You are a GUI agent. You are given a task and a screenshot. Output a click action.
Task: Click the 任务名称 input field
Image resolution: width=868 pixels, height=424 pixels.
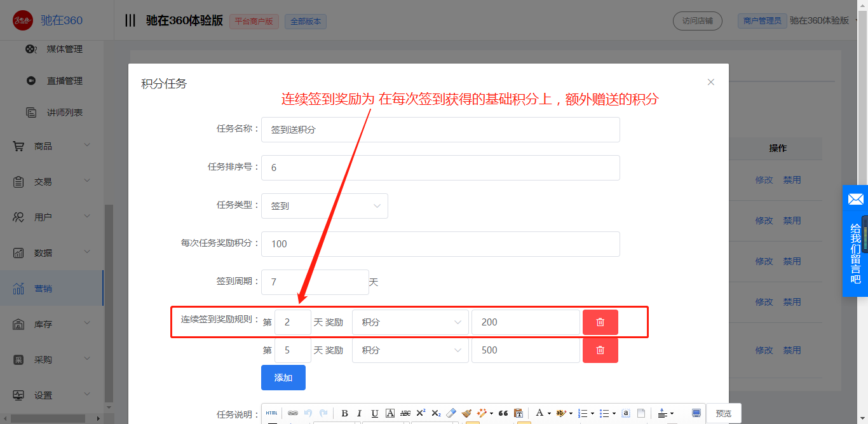[x=440, y=130]
